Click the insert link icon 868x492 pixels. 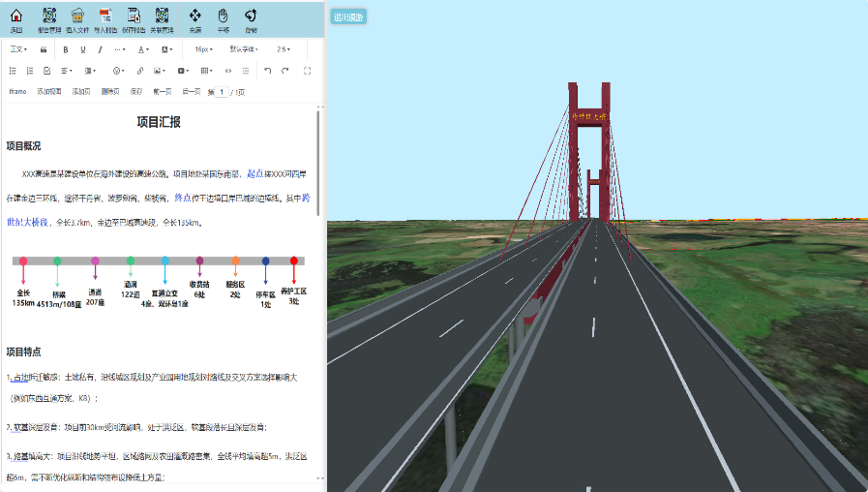(140, 71)
